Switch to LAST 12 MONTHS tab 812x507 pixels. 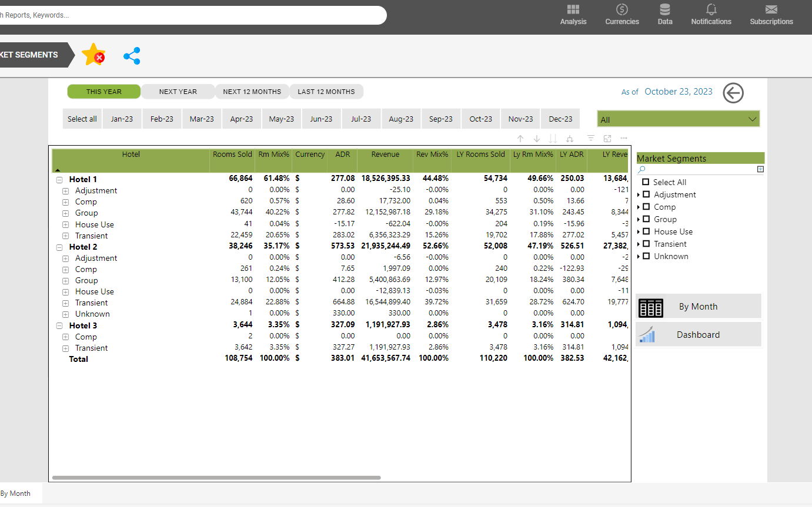tap(326, 92)
